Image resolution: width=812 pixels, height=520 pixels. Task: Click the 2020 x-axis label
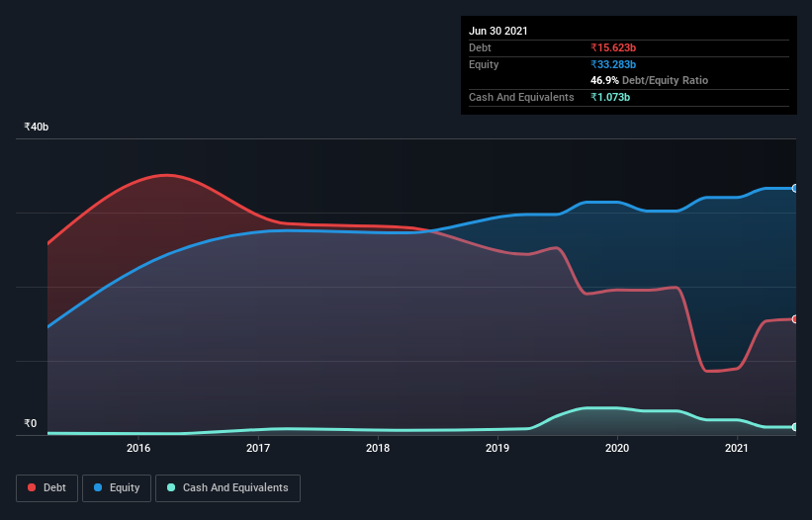(x=617, y=448)
